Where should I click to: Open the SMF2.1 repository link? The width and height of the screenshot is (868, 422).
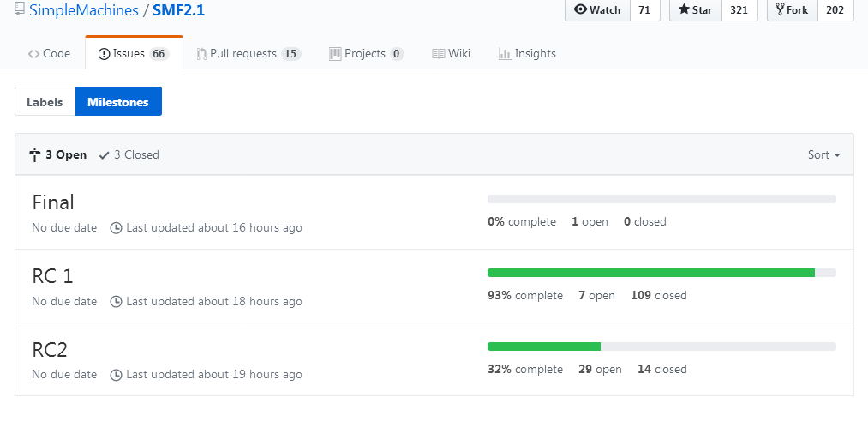pos(178,9)
